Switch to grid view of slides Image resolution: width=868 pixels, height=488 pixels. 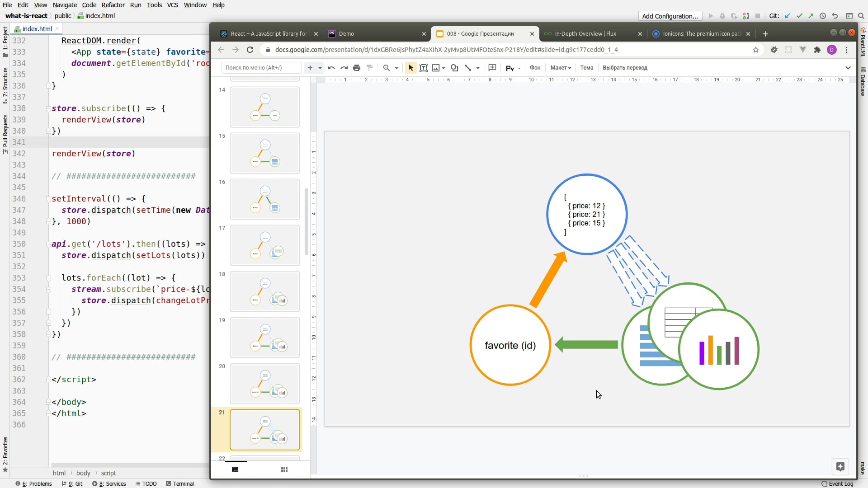[x=284, y=470]
